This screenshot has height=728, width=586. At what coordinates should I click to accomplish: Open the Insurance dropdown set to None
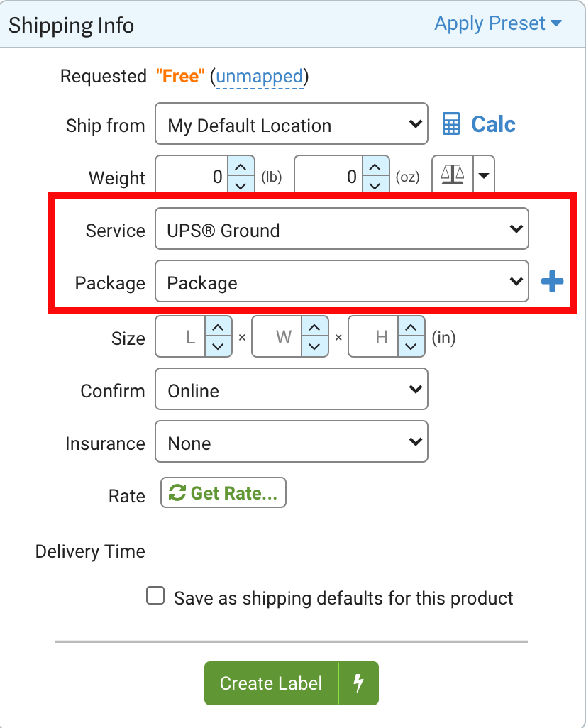pos(291,441)
